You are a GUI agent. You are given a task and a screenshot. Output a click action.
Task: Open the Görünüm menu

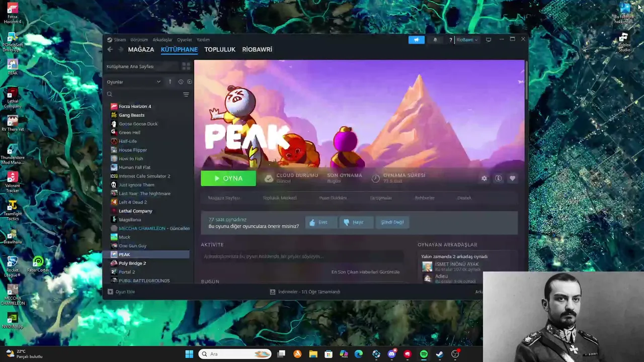139,40
